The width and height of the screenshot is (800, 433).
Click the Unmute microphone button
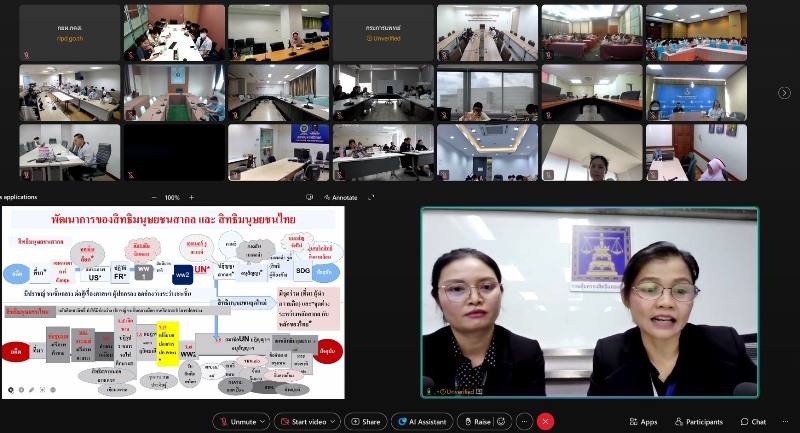tap(237, 422)
